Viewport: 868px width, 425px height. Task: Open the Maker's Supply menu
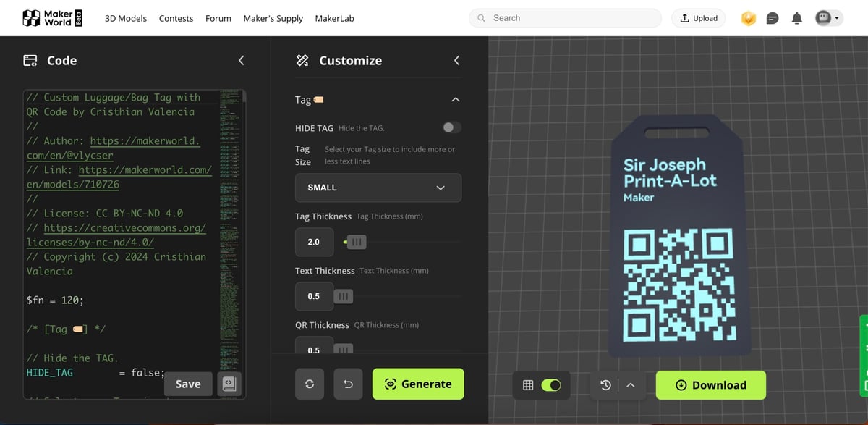[x=273, y=18]
